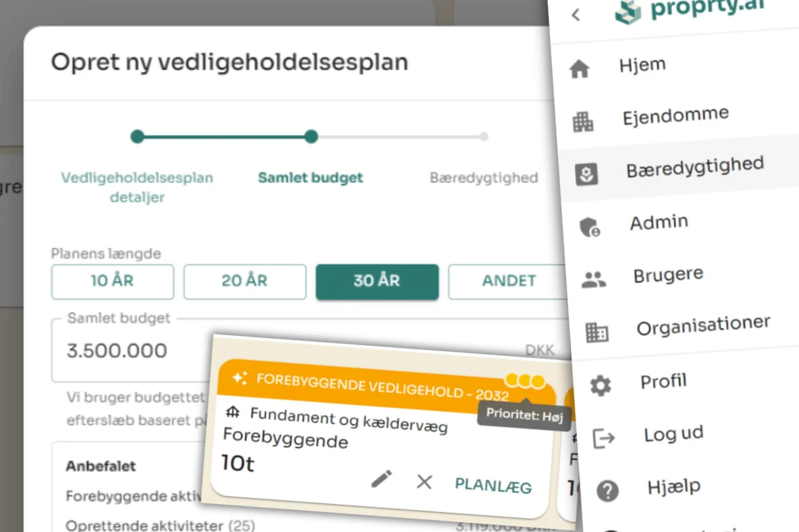Go to Vedligeholdelsesplan detaljer step

[137, 187]
